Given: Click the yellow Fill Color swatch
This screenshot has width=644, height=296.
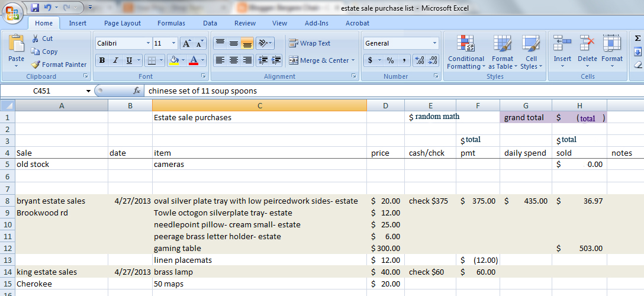Looking at the screenshot, I should [x=174, y=60].
